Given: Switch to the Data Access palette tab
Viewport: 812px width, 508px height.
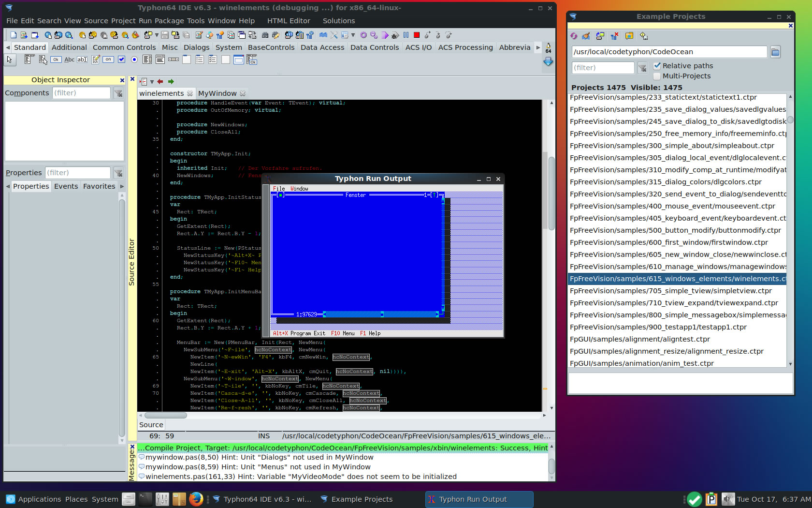Looking at the screenshot, I should 322,47.
